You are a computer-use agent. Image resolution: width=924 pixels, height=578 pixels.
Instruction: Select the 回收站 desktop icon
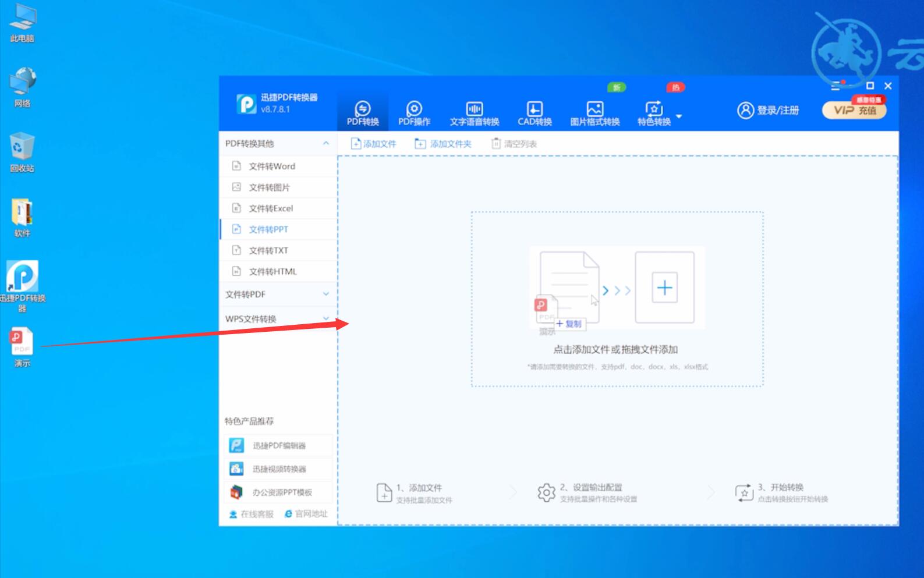click(x=22, y=153)
